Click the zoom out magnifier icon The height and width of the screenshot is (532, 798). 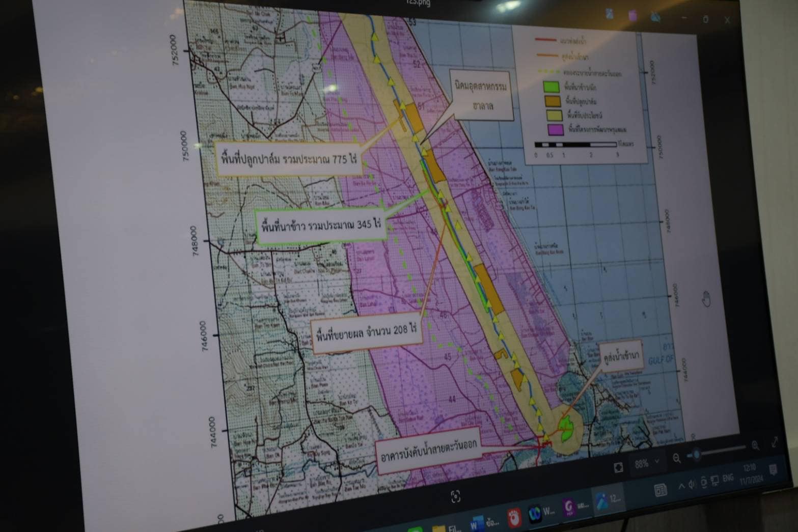676,458
